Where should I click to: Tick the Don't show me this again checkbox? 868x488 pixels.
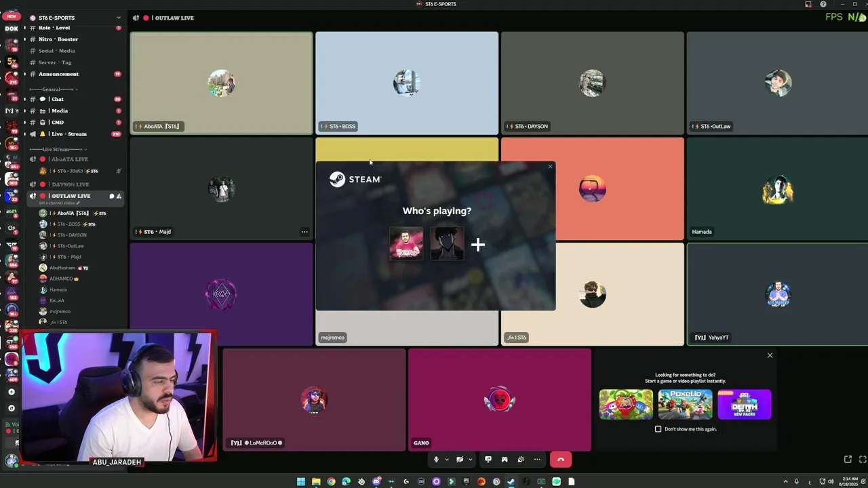coord(658,429)
